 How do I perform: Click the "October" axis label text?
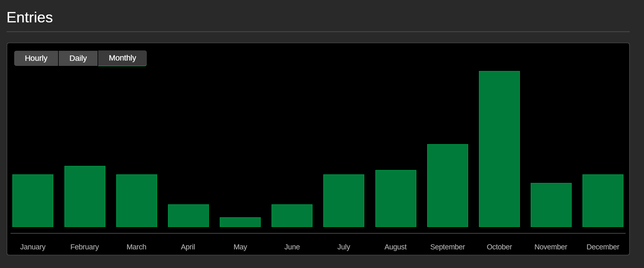tap(499, 247)
